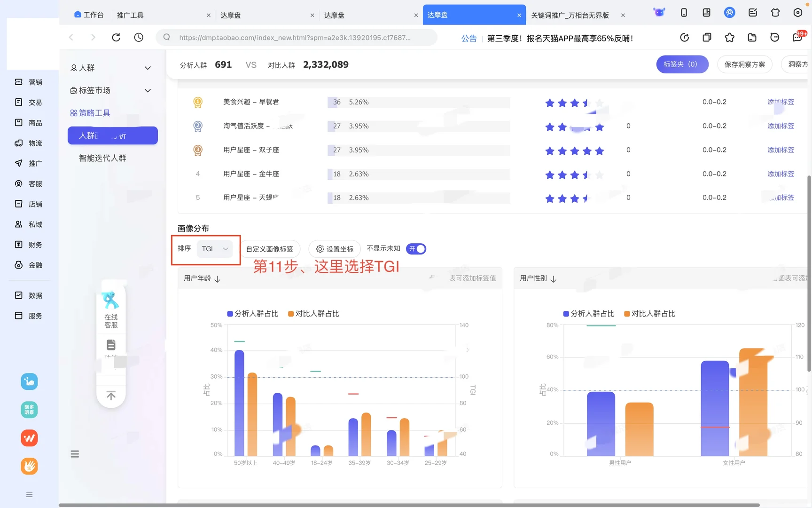Expand the 人群 section in left panel
812x508 pixels.
pyautogui.click(x=148, y=68)
